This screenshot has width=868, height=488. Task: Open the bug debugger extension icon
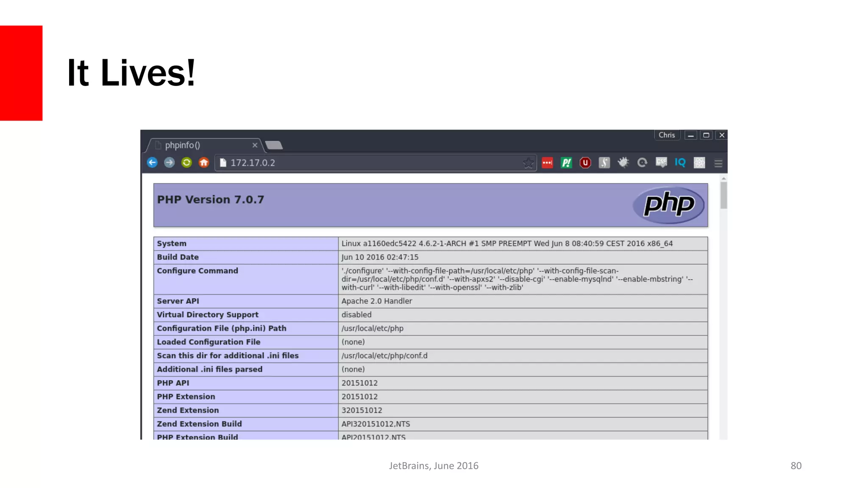coord(623,163)
